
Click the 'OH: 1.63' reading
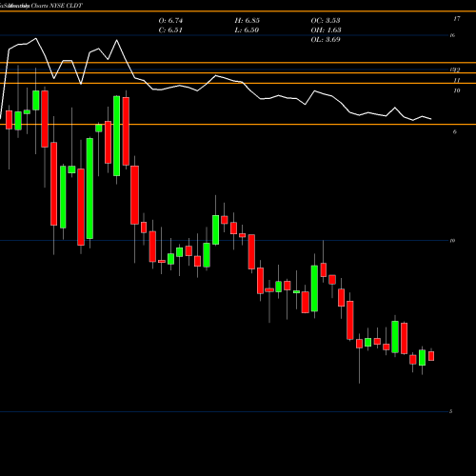[x=326, y=30]
